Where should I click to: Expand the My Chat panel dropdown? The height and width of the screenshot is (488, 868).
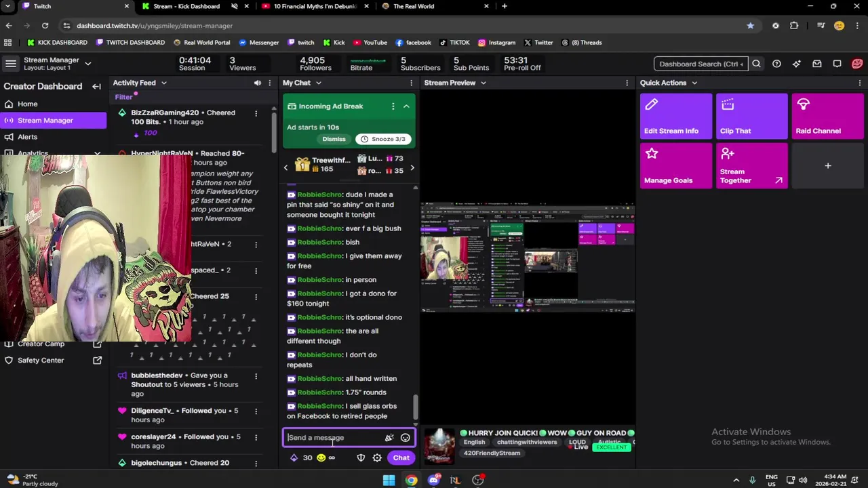coord(318,83)
